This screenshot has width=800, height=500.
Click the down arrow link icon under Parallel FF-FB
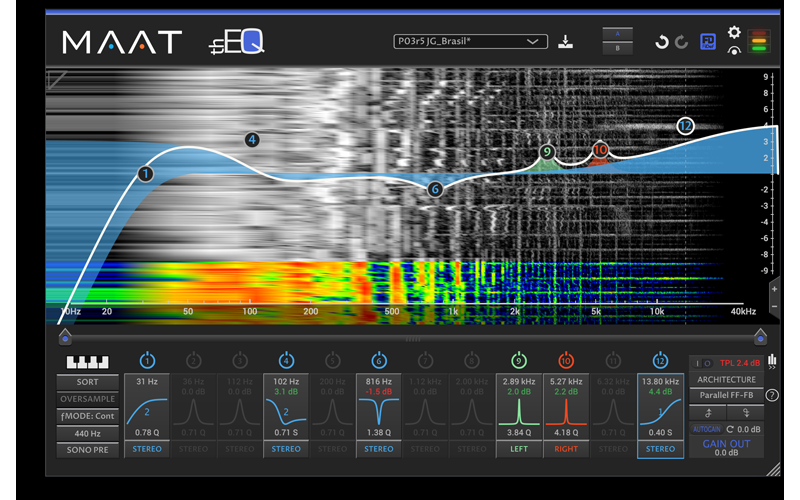coord(745,412)
